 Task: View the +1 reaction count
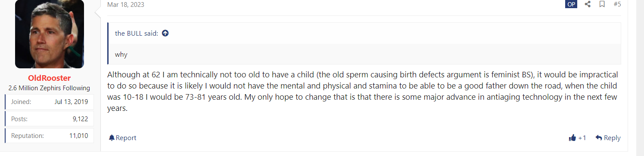582,138
